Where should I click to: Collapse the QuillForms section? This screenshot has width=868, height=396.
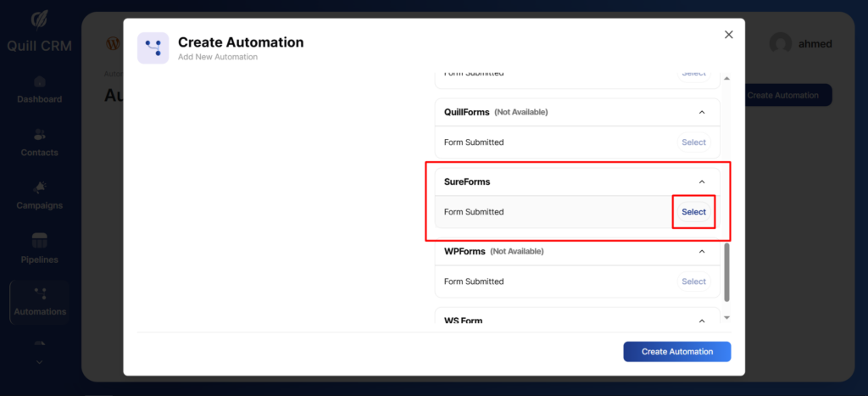(701, 112)
